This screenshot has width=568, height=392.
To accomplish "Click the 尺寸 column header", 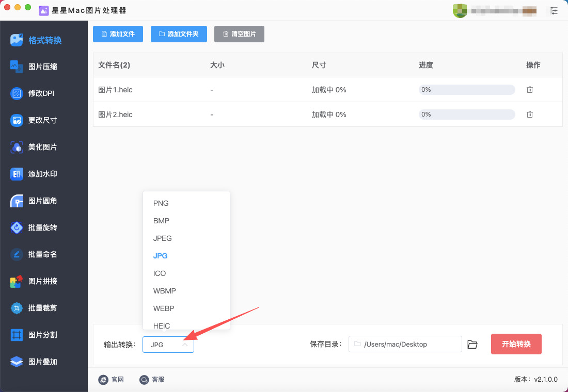I will (x=319, y=65).
